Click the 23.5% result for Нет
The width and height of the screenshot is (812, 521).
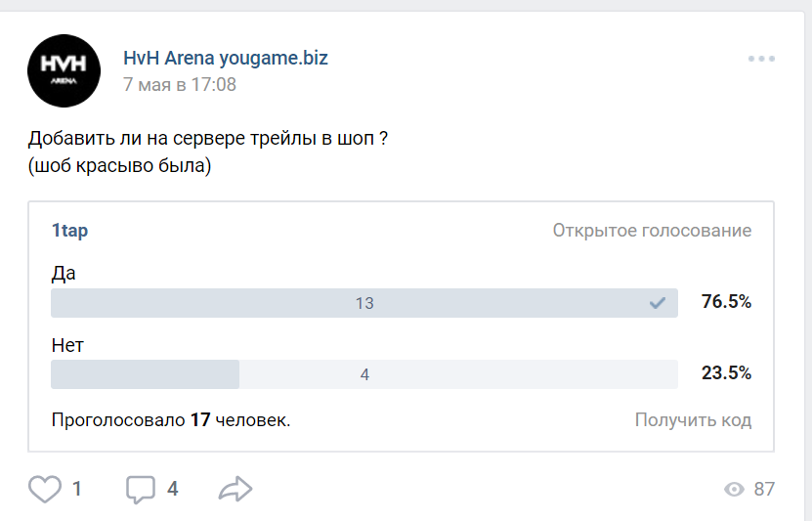click(x=726, y=372)
